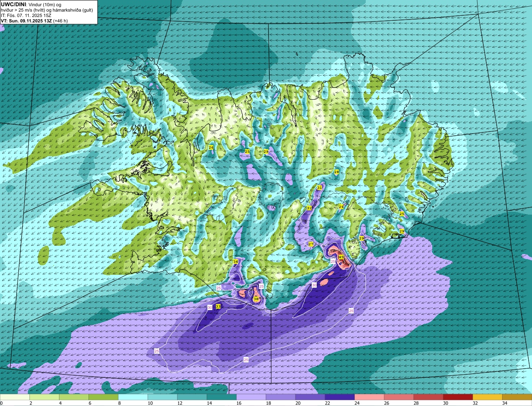Viewport: 532px width, 406px height.
Task: Click the valid time 'VT: Sun. 09.11.2025 13Z'
Action: tap(26, 21)
